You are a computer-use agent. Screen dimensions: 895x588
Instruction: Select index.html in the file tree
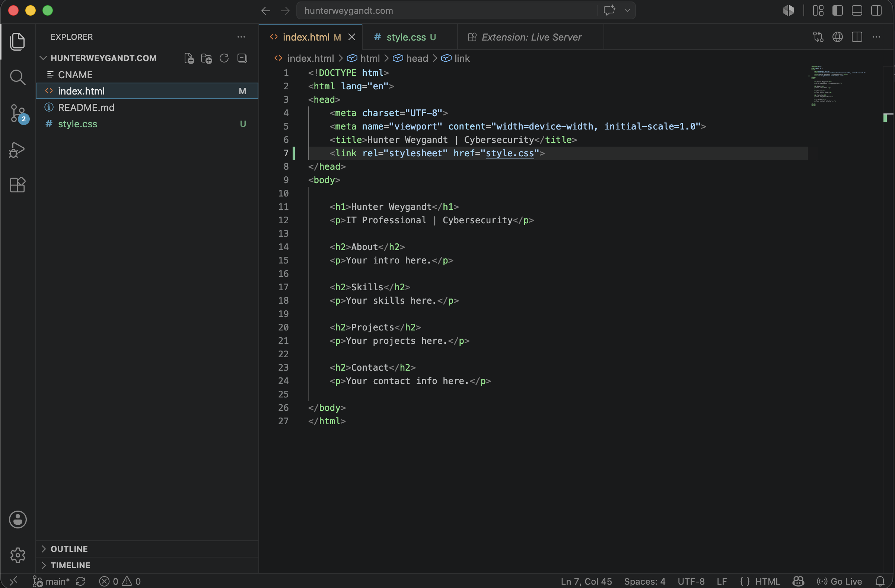tap(147, 91)
